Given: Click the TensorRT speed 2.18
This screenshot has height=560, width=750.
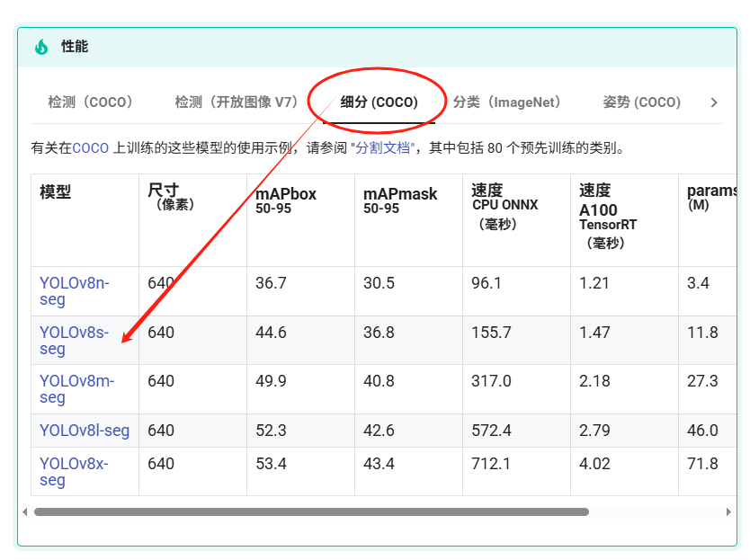Looking at the screenshot, I should point(594,380).
